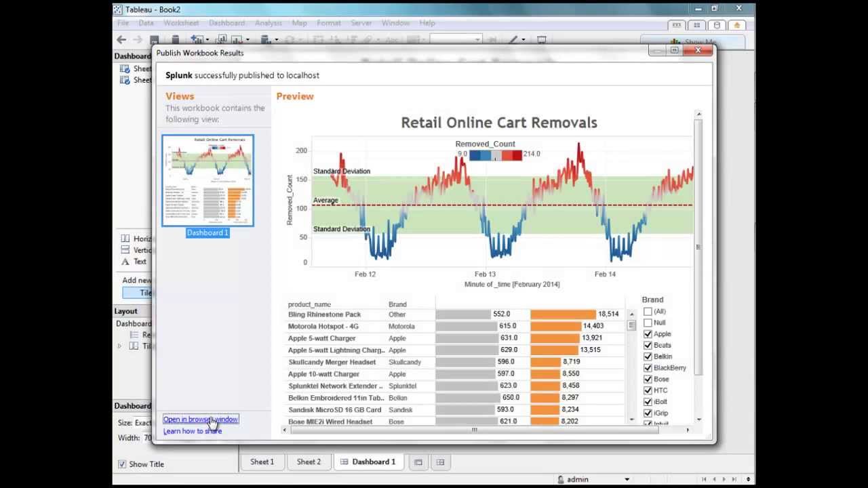Uncheck the Beats brand checkbox

tap(648, 346)
